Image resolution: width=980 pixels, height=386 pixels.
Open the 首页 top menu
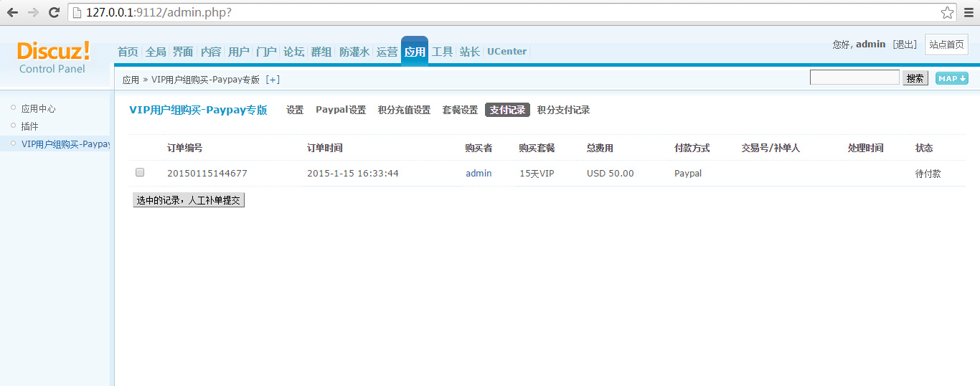128,52
